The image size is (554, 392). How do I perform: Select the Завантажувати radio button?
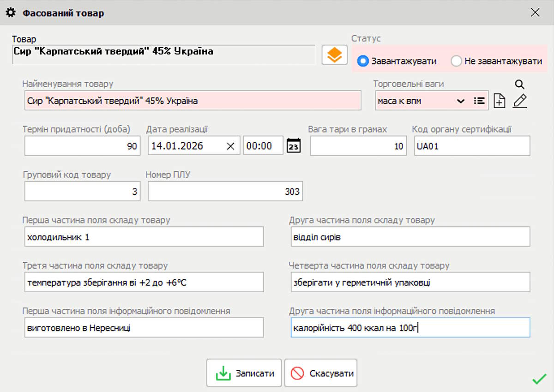(363, 60)
